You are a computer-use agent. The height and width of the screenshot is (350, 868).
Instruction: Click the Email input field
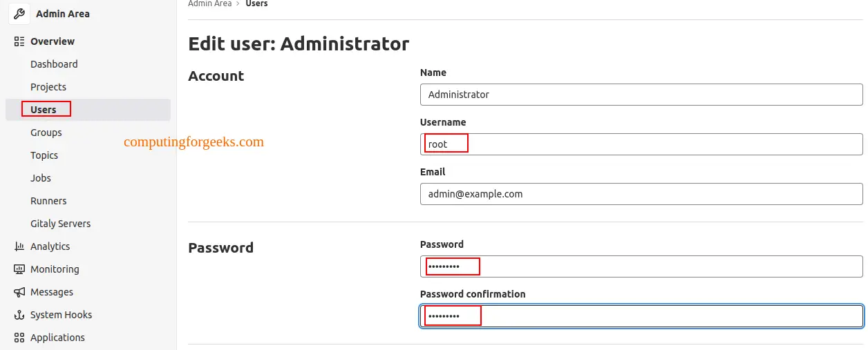coord(641,194)
